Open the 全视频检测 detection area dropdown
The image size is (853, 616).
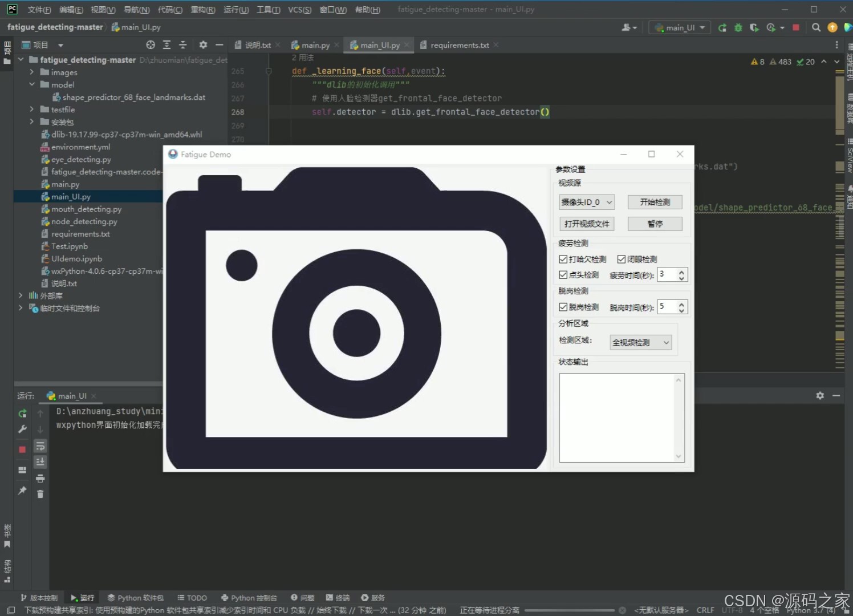tap(640, 342)
